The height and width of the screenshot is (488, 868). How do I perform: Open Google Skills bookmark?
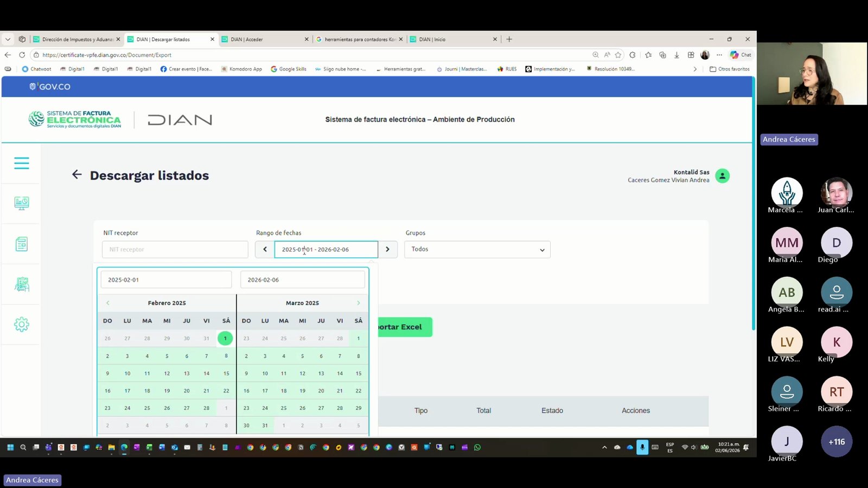[289, 69]
